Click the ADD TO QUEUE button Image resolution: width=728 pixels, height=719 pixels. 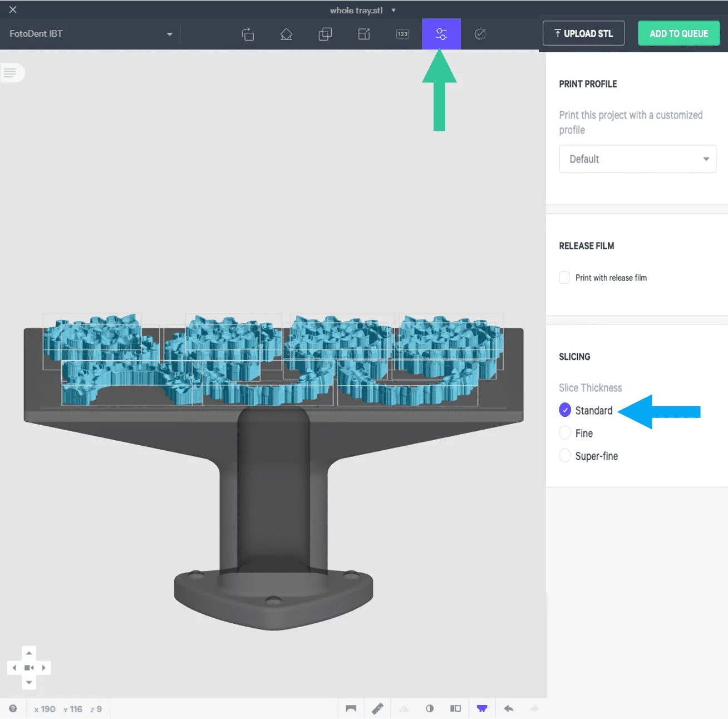(x=678, y=33)
